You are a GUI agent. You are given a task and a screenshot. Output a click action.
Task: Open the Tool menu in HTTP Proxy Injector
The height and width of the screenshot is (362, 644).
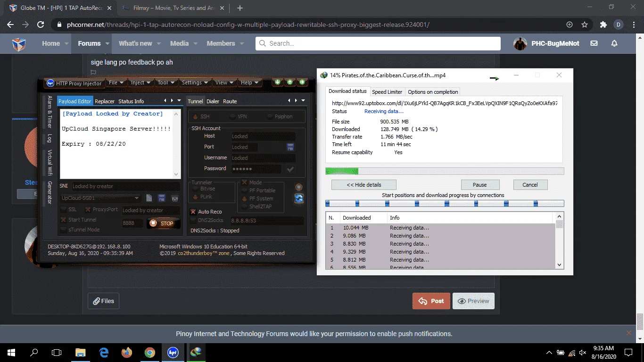[166, 82]
